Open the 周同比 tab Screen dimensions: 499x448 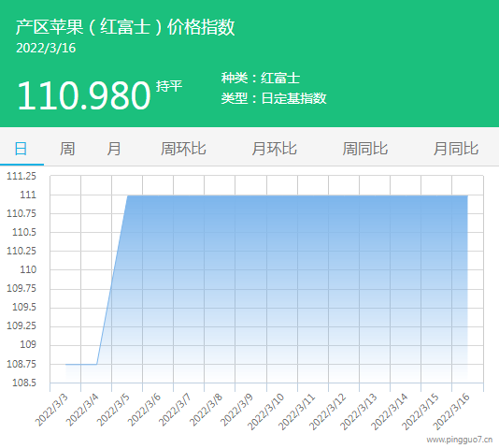coord(365,149)
